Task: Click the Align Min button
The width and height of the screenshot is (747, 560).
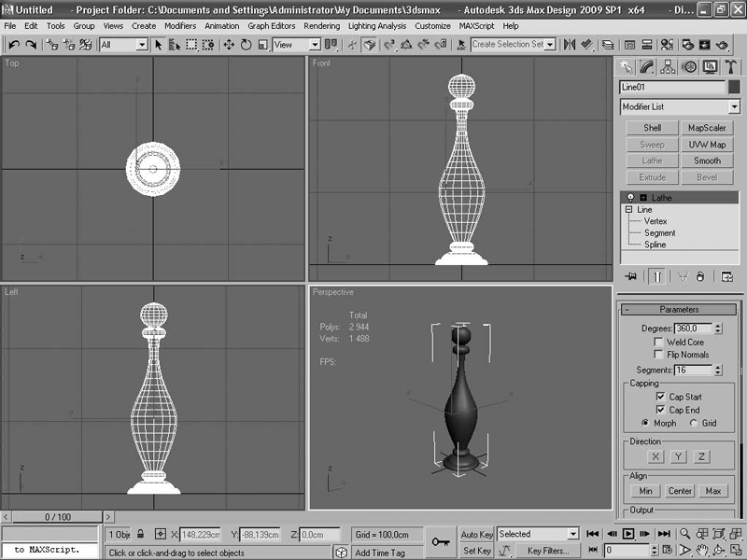Action: (x=645, y=491)
